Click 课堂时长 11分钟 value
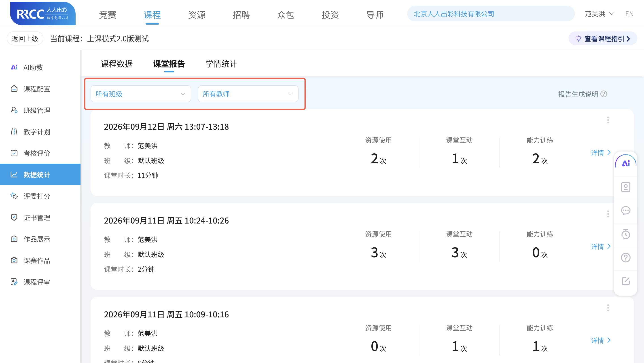Image resolution: width=644 pixels, height=363 pixels. [x=148, y=175]
